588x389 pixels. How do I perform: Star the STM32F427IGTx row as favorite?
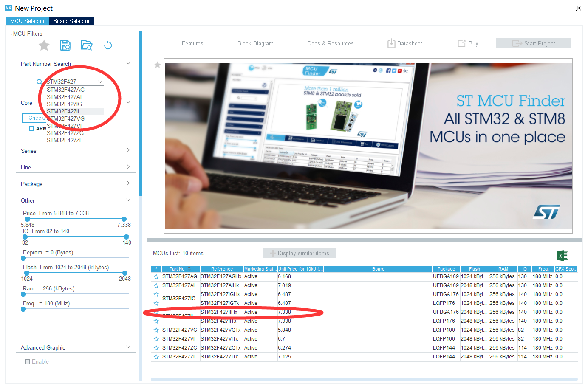156,303
